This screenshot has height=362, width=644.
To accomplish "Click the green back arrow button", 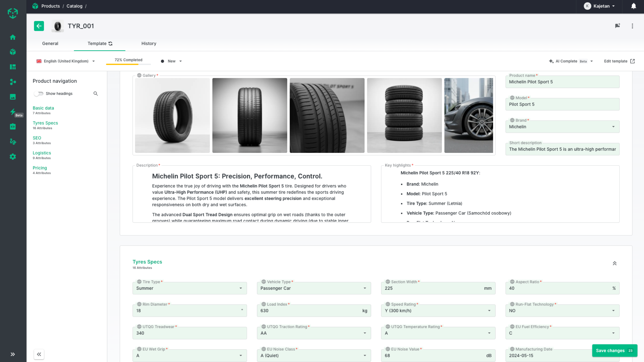I will pos(39,26).
